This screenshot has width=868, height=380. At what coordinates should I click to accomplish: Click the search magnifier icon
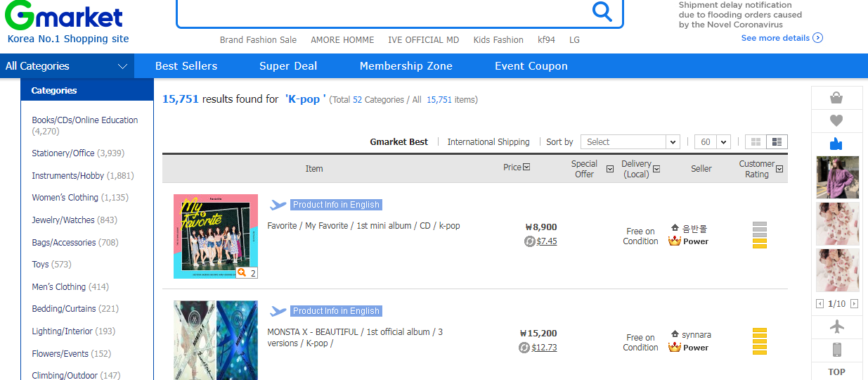point(602,11)
